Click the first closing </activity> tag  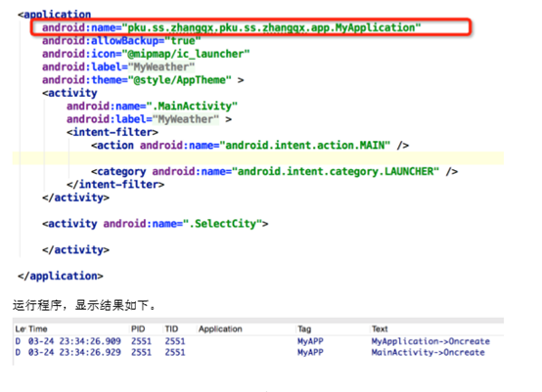(x=75, y=197)
